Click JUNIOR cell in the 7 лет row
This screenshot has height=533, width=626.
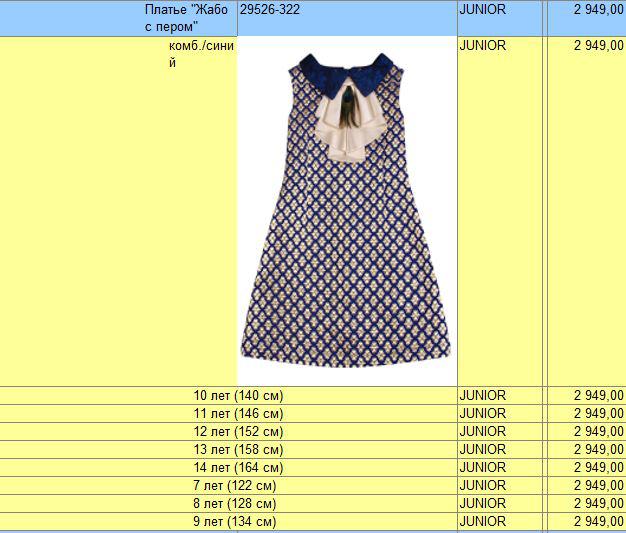coord(483,486)
